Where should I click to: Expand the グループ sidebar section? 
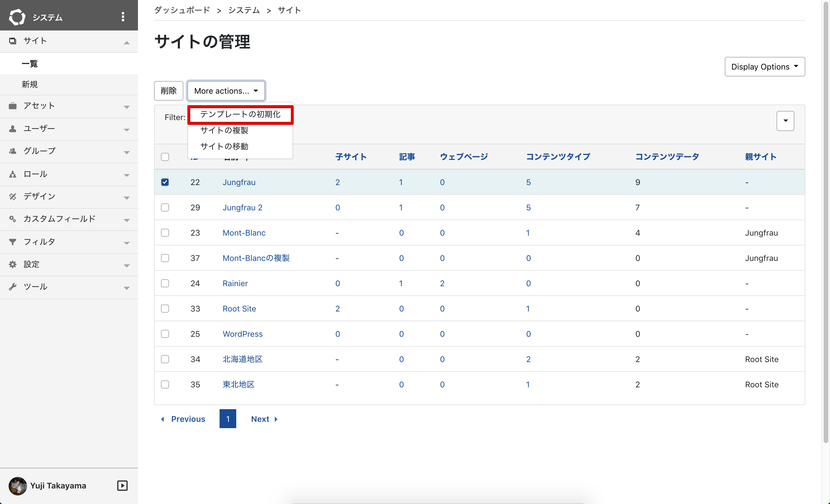[x=127, y=152]
